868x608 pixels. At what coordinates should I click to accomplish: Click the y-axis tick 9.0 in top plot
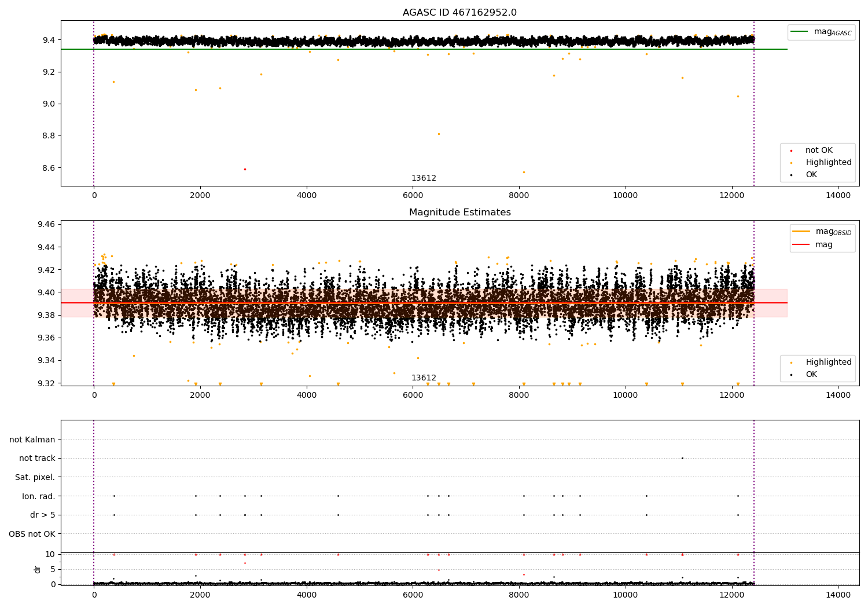pos(47,104)
